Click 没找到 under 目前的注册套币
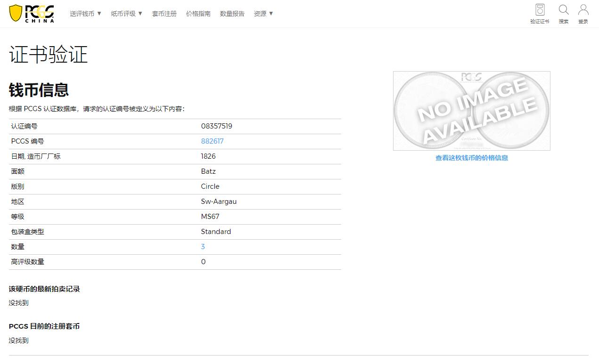The width and height of the screenshot is (599, 364). pyautogui.click(x=19, y=340)
